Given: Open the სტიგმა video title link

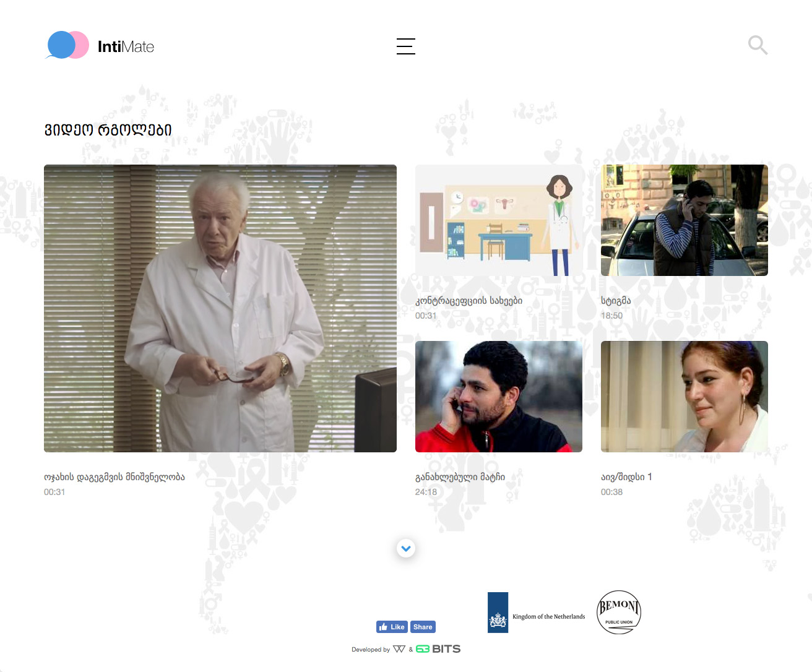Looking at the screenshot, I should [x=616, y=301].
